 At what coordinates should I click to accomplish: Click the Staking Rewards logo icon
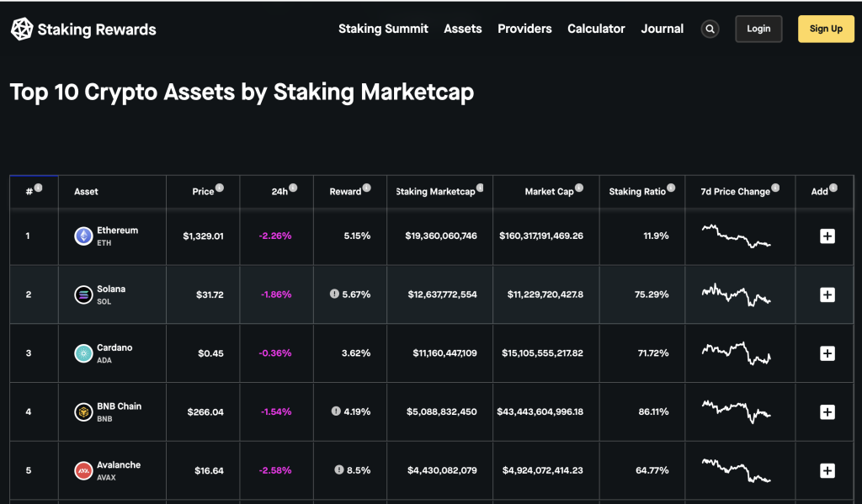pos(22,29)
